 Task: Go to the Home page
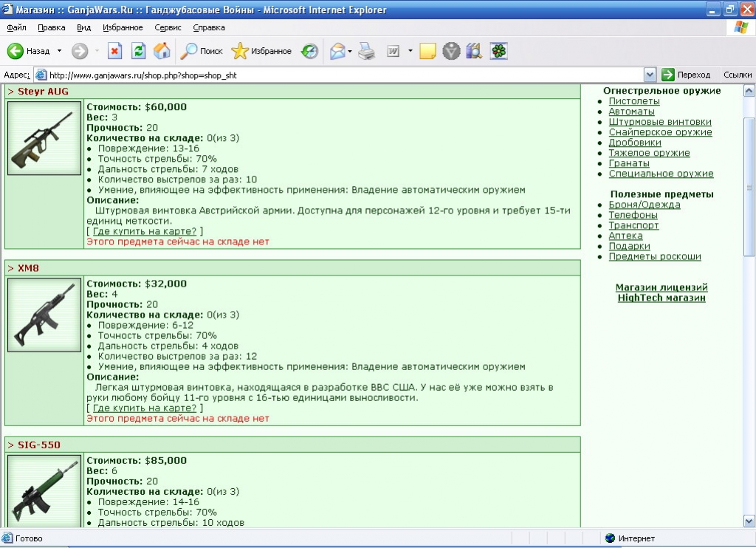point(162,51)
